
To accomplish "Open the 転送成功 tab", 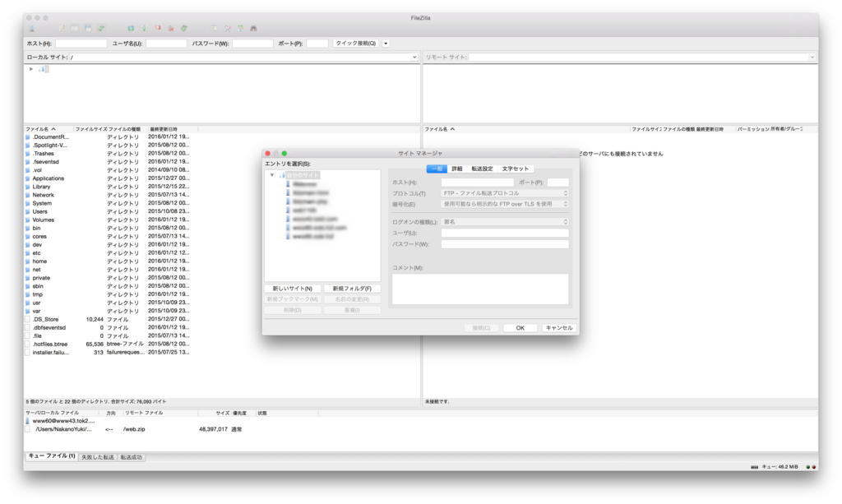I will 132,457.
